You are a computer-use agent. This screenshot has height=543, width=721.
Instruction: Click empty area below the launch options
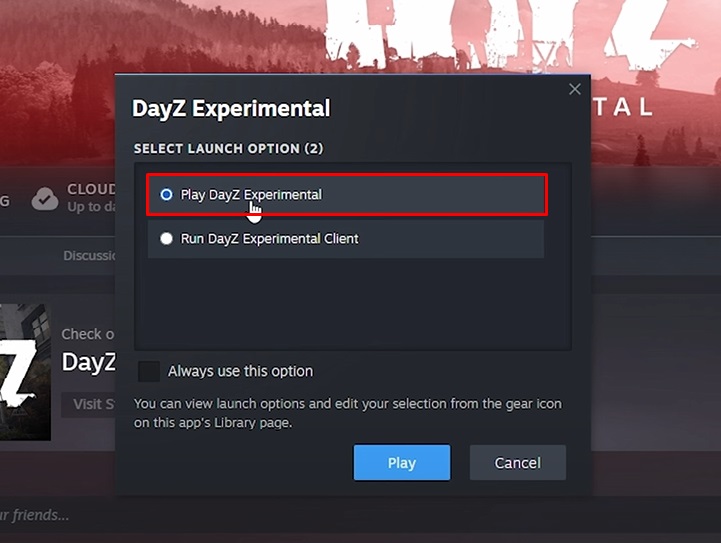(353, 303)
